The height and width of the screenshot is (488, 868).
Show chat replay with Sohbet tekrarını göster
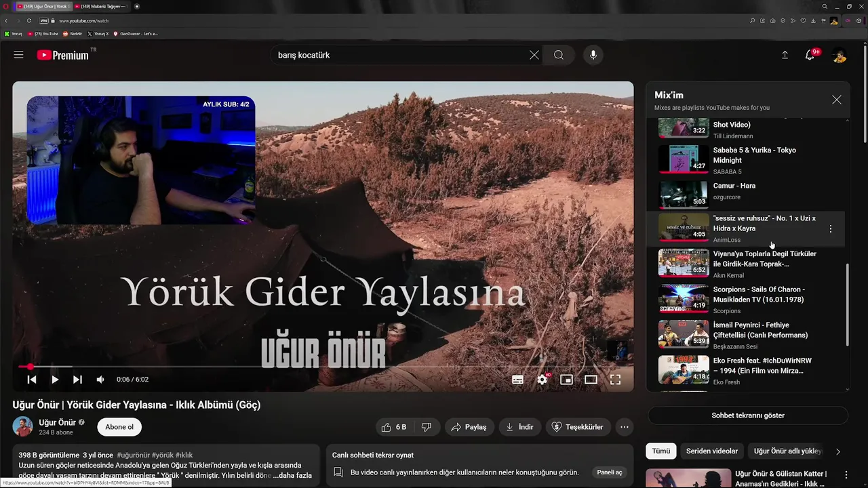(748, 415)
